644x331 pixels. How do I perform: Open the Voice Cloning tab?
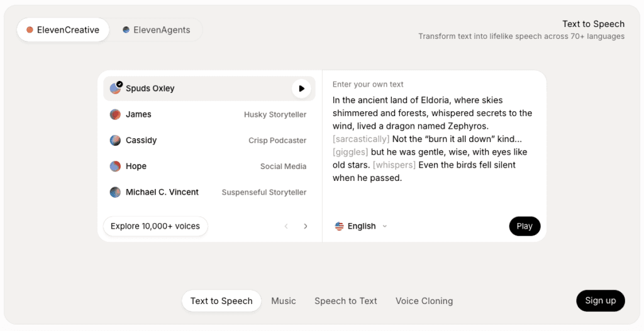(x=424, y=301)
